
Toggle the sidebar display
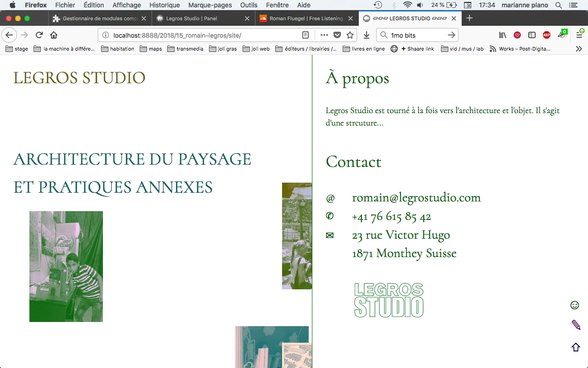532,35
